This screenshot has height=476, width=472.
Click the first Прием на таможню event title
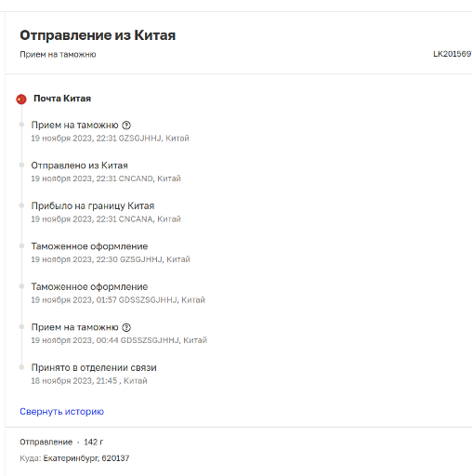point(74,126)
